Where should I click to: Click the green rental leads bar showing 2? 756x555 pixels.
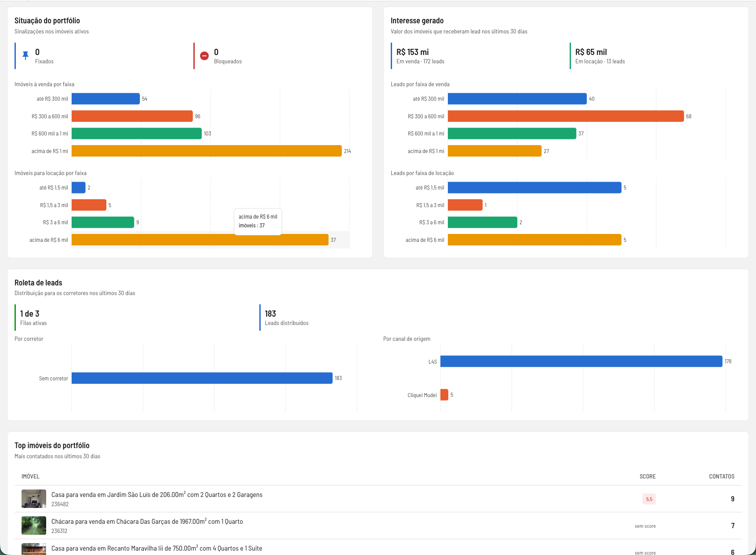click(x=483, y=222)
